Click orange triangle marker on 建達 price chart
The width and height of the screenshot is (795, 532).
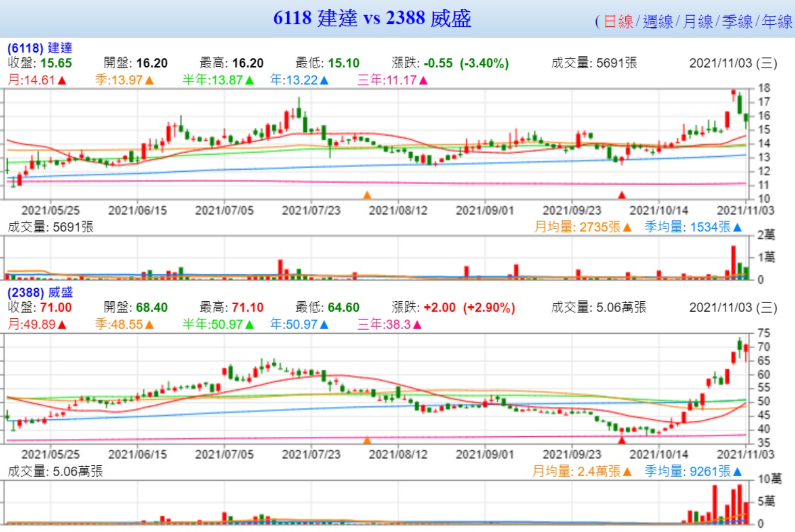coord(367,195)
